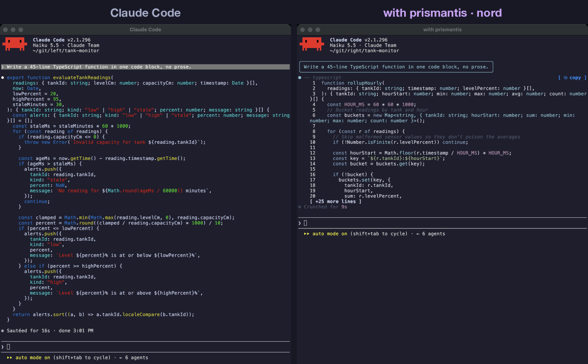Screen dimensions: 588x364
Task: Click the '~/git/left/tank-monitor' path
Action: tap(66, 51)
